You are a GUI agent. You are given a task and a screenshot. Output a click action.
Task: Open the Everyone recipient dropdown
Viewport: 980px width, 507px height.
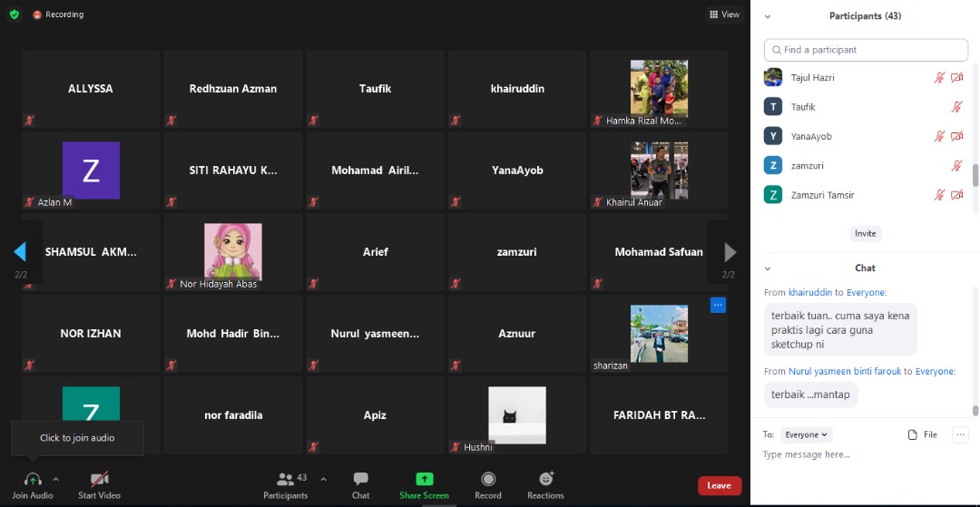(x=808, y=434)
